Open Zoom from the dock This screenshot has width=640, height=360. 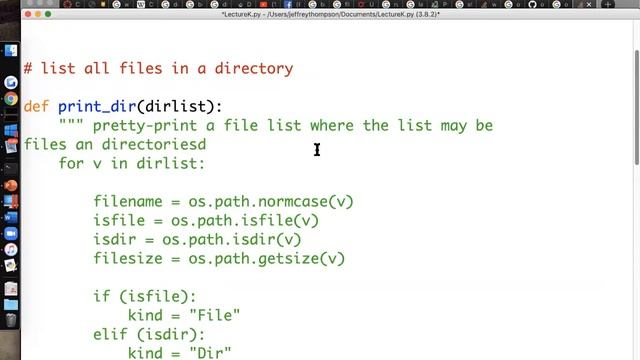[11, 233]
